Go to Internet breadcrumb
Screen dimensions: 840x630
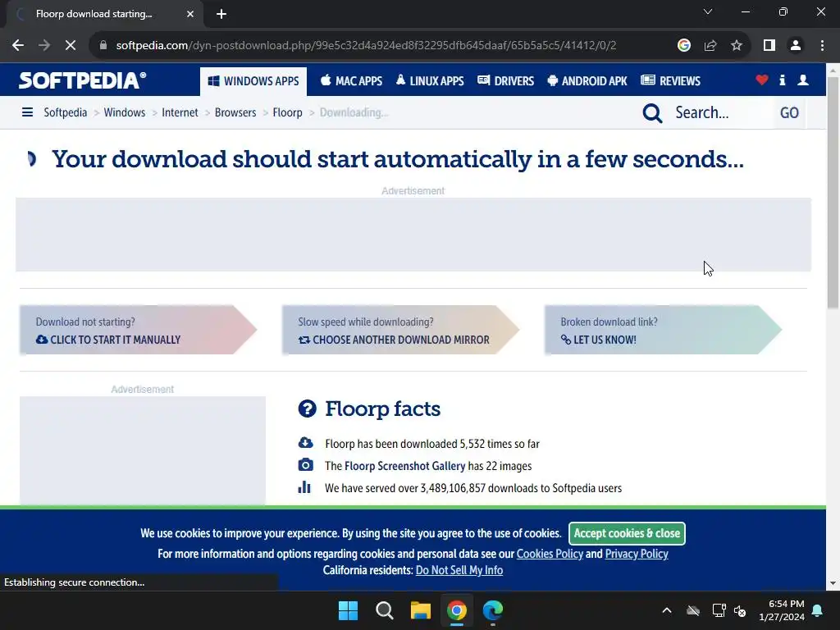[180, 112]
